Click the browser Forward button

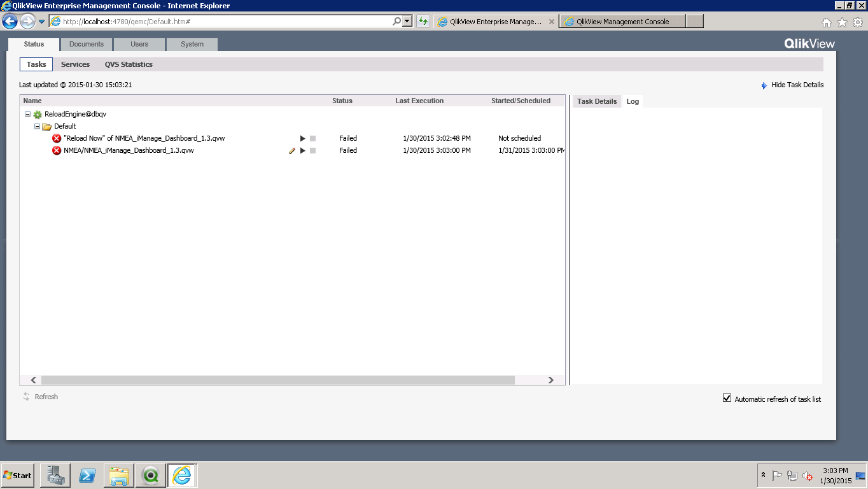pos(27,22)
